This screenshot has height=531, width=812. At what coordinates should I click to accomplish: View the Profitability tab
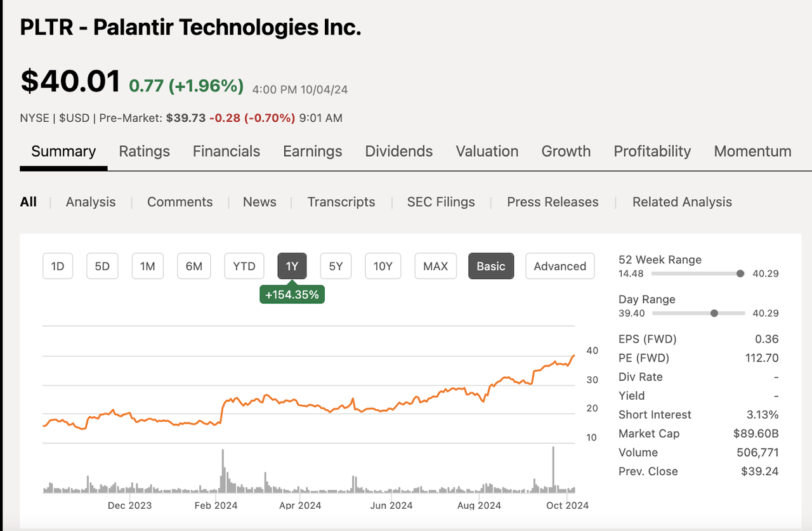(652, 152)
